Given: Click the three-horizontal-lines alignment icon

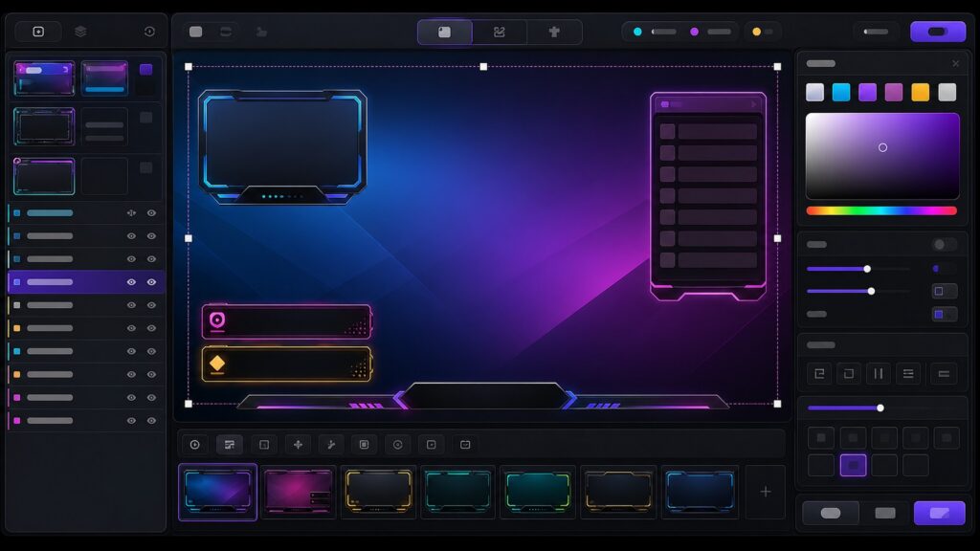Looking at the screenshot, I should tap(908, 374).
